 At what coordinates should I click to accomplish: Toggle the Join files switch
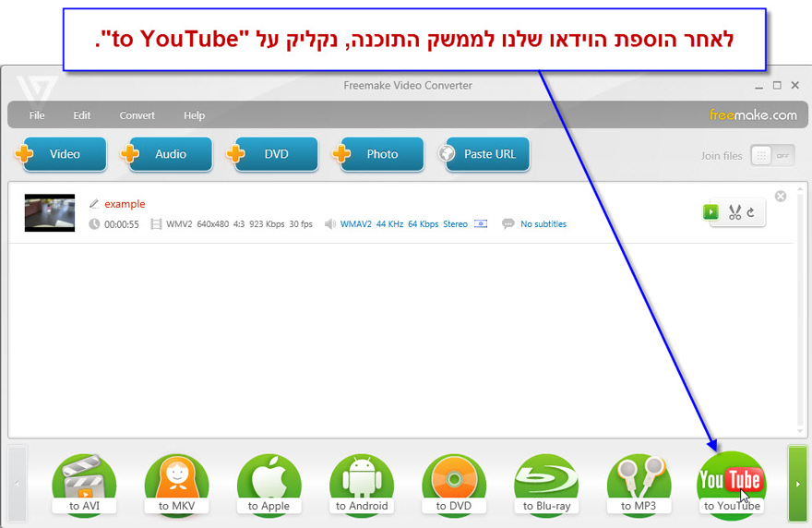(773, 155)
